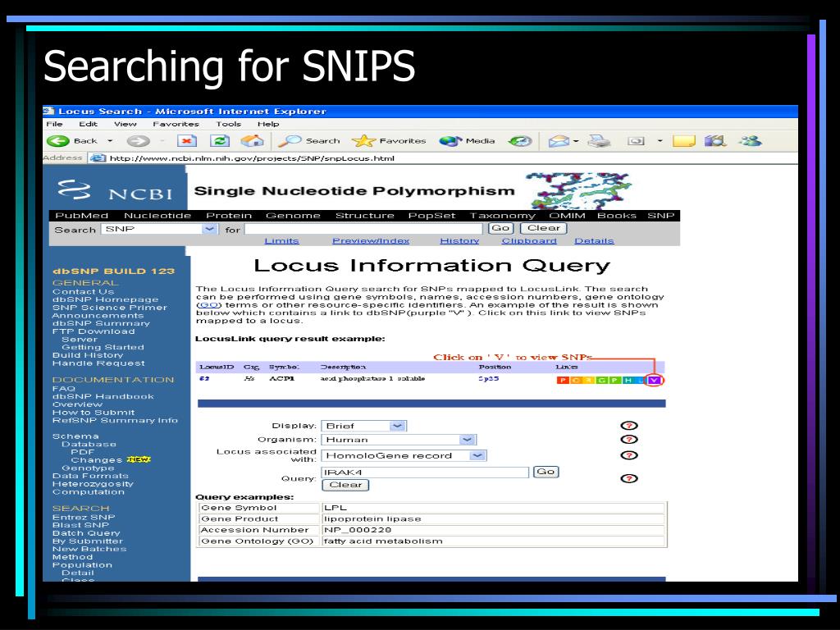This screenshot has height=630, width=840.
Task: Open the History link under search bar
Action: 459,241
